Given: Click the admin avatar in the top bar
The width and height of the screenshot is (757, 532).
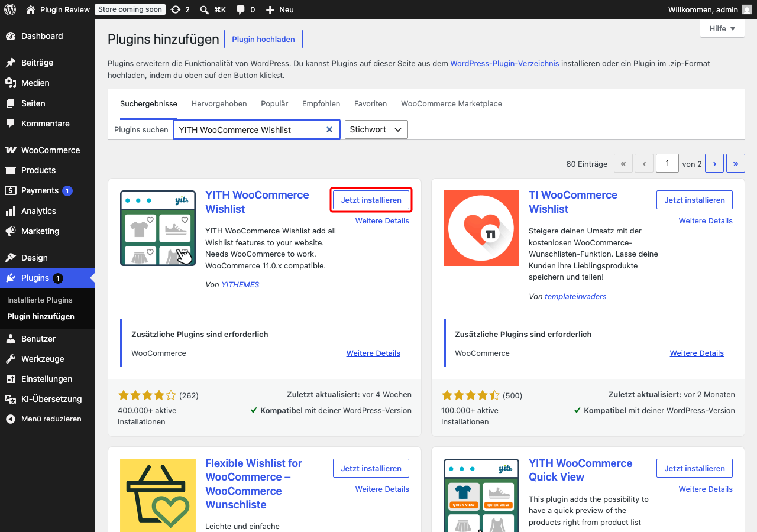Looking at the screenshot, I should coord(748,9).
